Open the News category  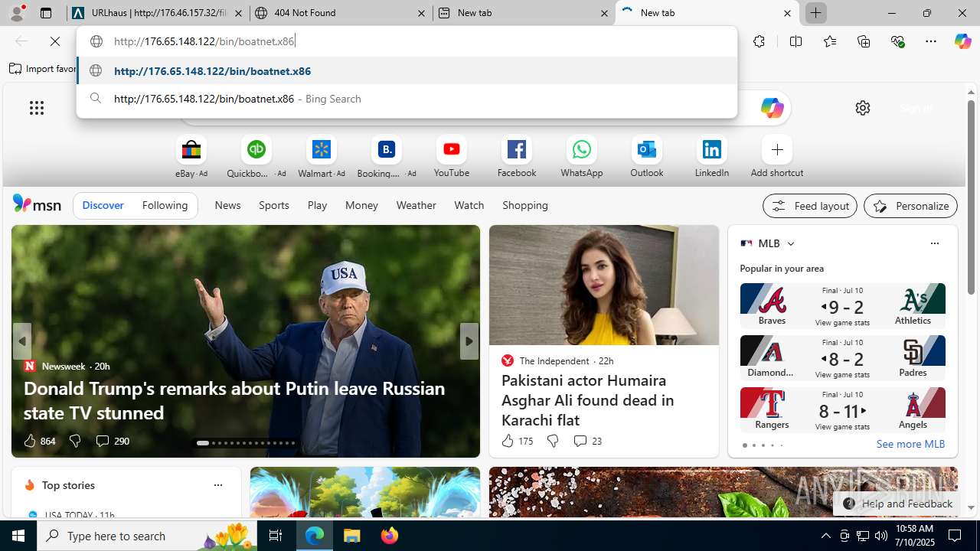(227, 205)
